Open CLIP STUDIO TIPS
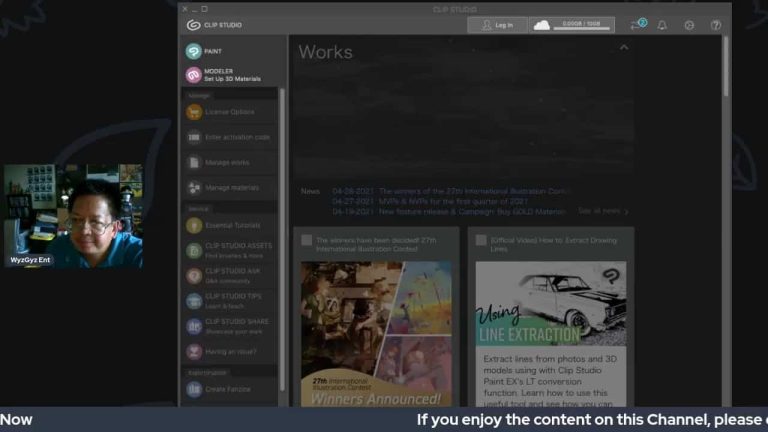The image size is (768, 432). point(232,300)
